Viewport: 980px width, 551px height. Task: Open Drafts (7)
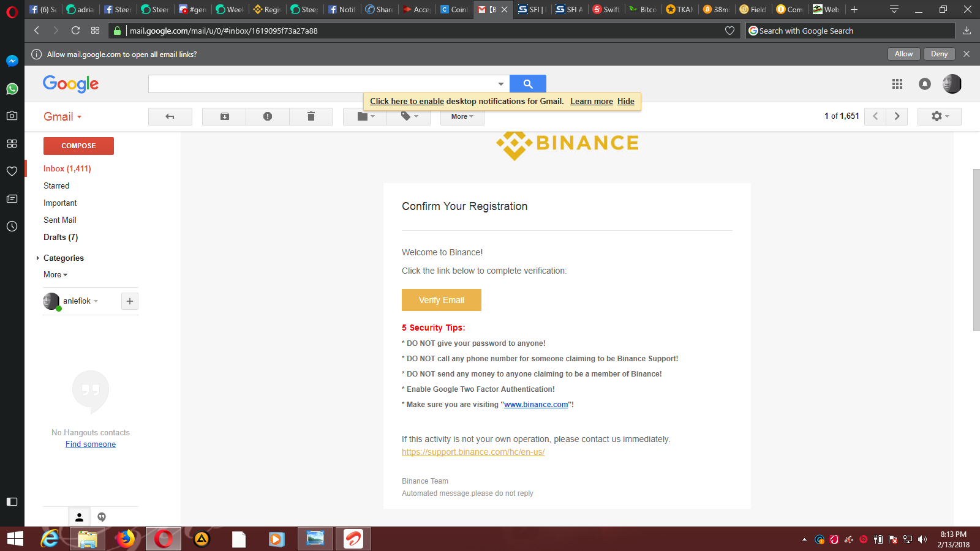(61, 237)
